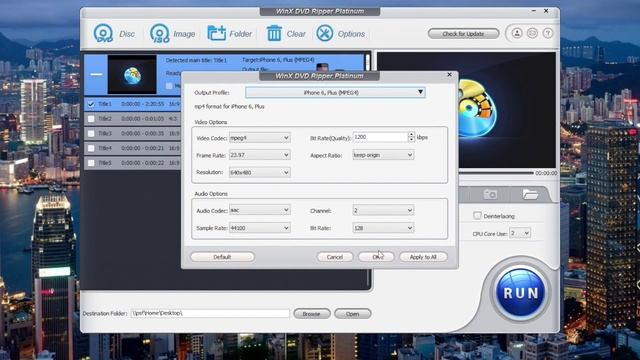Image resolution: width=640 pixels, height=360 pixels.
Task: Click the user account icon
Action: (517, 33)
